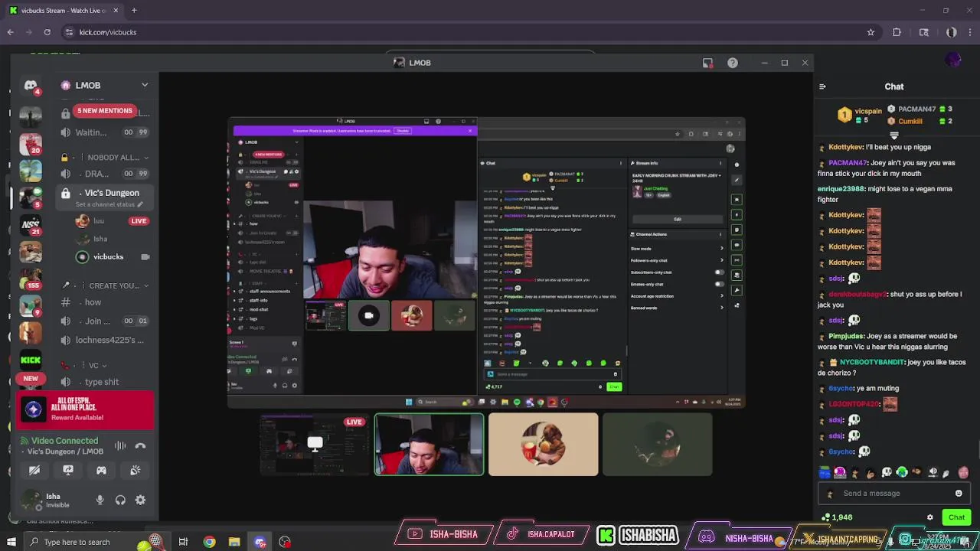
Task: Go back in browser history
Action: (10, 32)
